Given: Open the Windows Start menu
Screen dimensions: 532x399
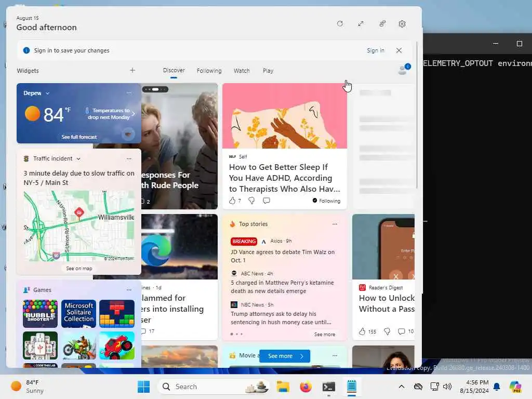Looking at the screenshot, I should click(x=143, y=387).
